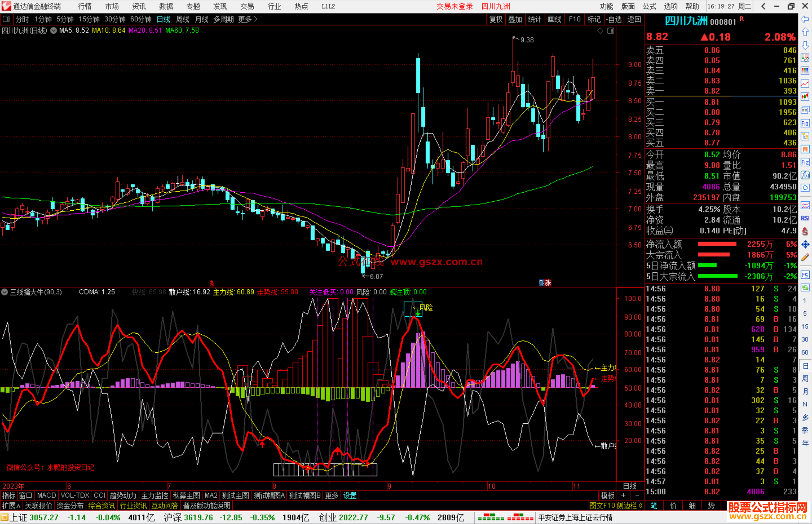Click the four-way move arrows icon

(805, 245)
